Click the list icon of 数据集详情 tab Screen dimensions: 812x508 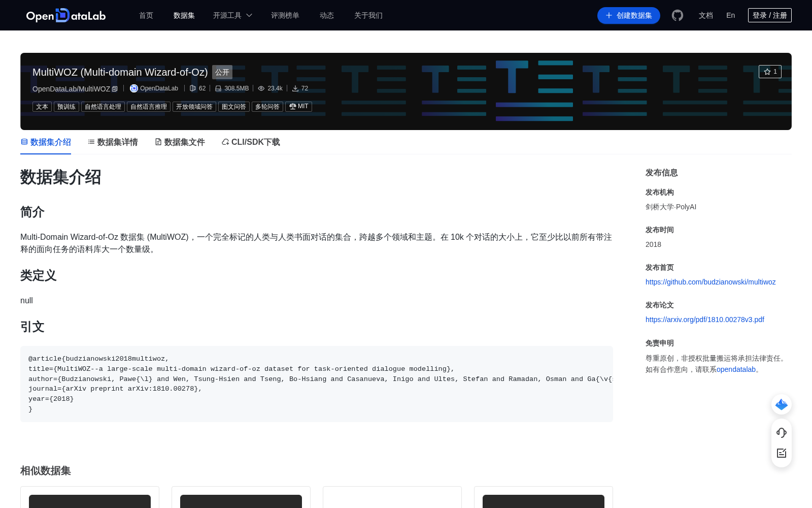click(x=91, y=142)
